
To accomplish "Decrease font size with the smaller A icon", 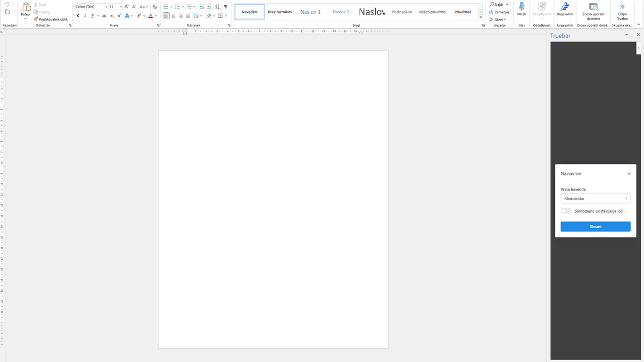I will pyautogui.click(x=134, y=7).
